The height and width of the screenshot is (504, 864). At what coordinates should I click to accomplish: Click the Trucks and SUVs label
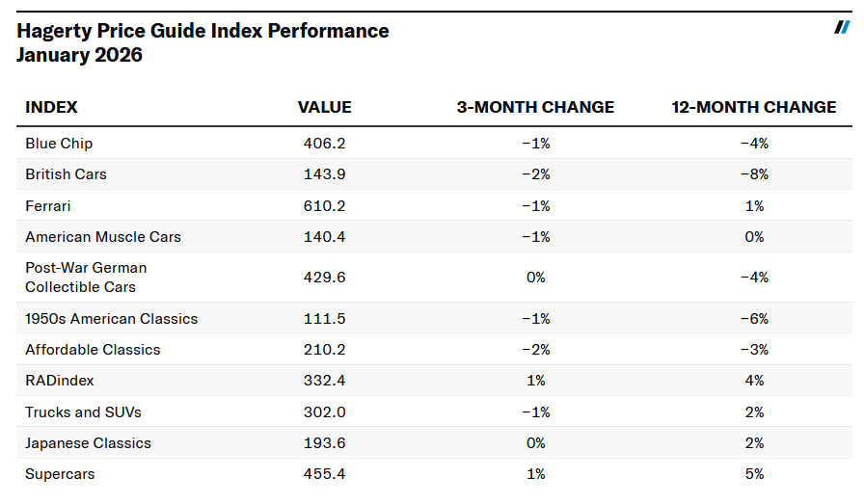(x=83, y=412)
